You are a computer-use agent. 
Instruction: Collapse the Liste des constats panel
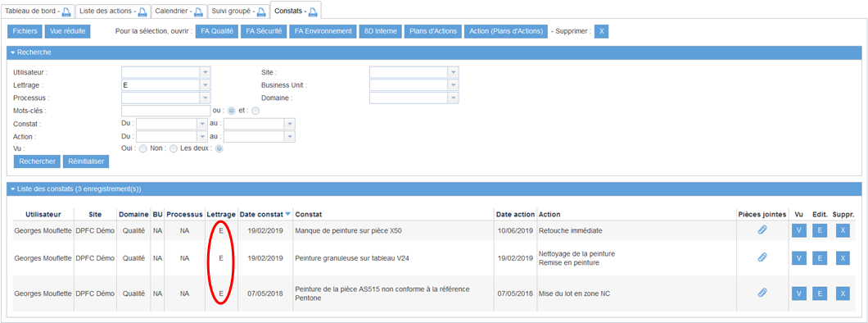pos(13,189)
